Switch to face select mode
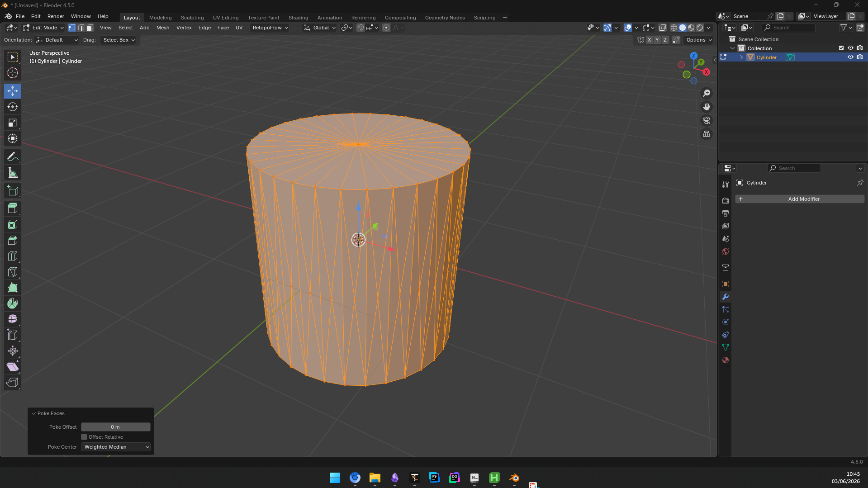868x488 pixels. 90,28
